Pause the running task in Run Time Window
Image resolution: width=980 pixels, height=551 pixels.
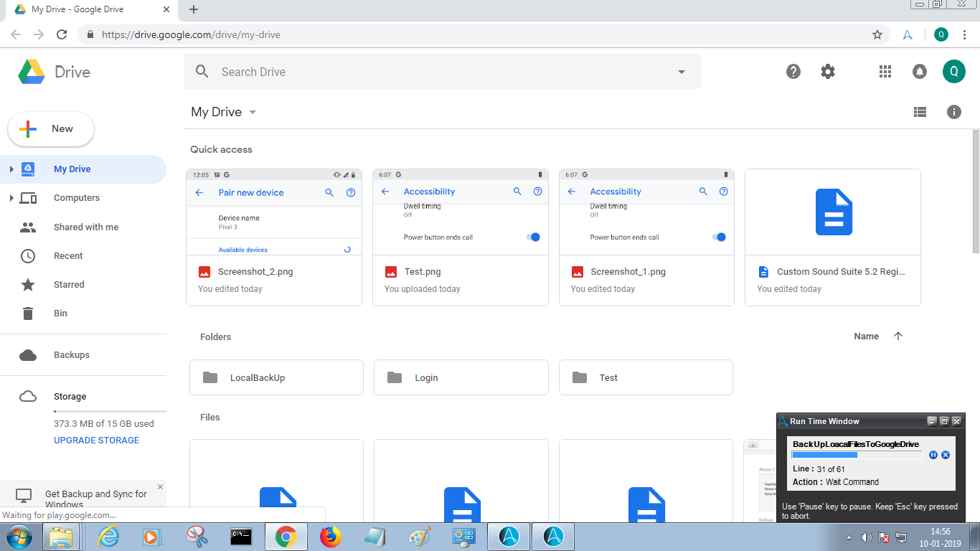(x=933, y=455)
